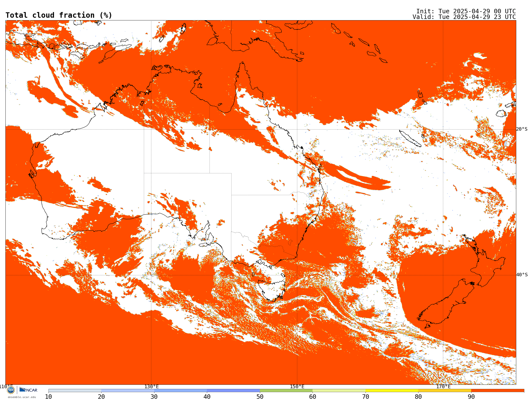The width and height of the screenshot is (532, 400).
Task: Click the 20°S latitude label
Action: (x=522, y=129)
